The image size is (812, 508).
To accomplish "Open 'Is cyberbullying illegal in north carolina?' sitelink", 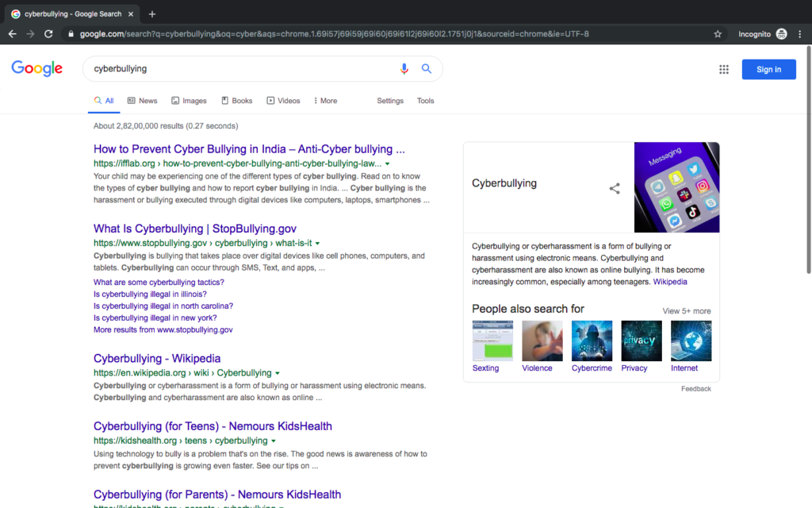I will tap(163, 306).
